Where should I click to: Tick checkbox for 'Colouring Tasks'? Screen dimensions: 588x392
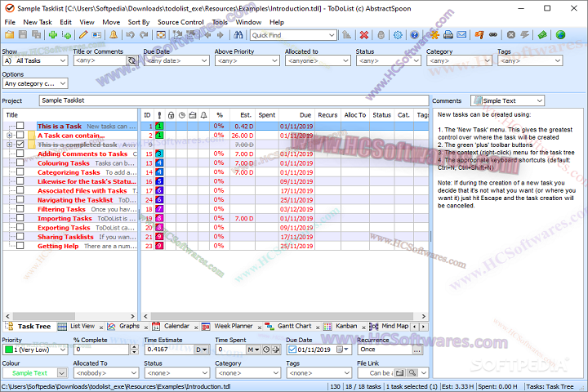pos(20,163)
